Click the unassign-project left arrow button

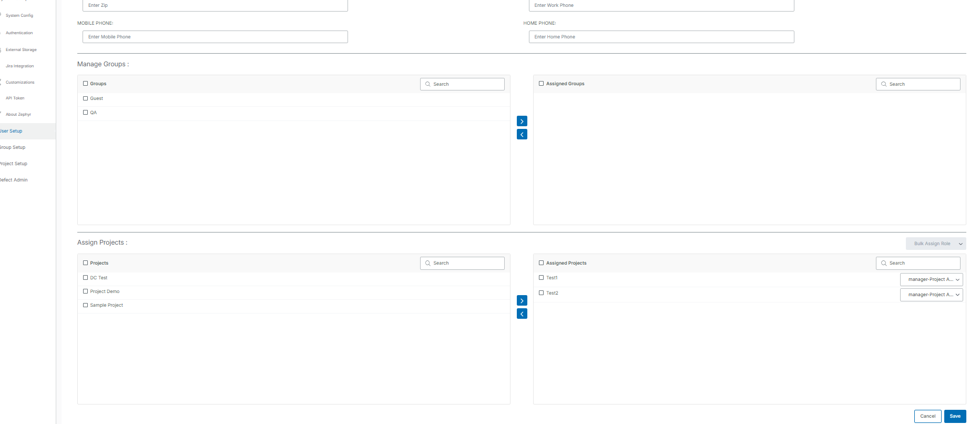(x=522, y=314)
